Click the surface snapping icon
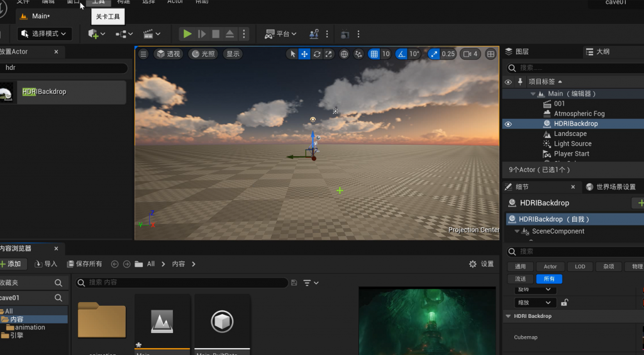The width and height of the screenshot is (644, 355). pos(358,54)
